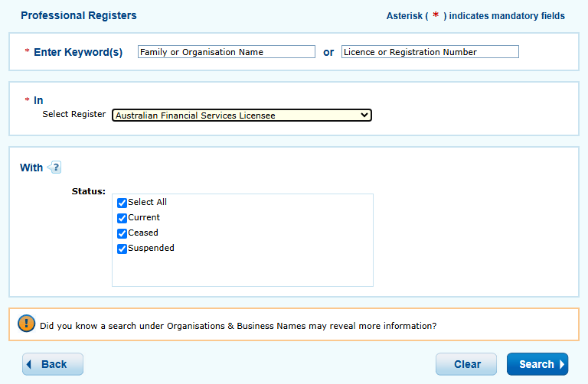Uncheck the Suspended status checkbox

122,249
